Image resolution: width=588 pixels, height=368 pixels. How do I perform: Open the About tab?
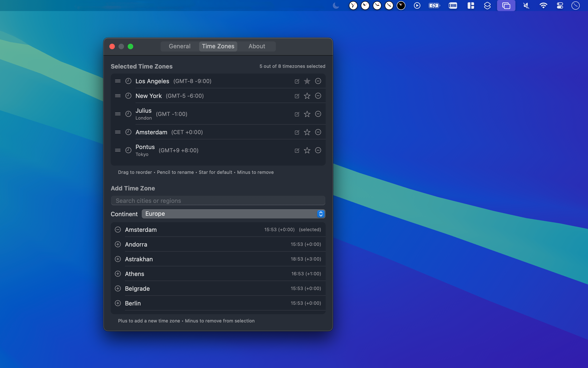pyautogui.click(x=257, y=46)
